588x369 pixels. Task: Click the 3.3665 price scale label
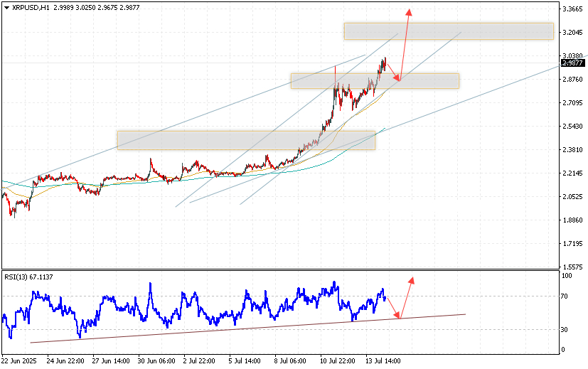[x=572, y=9]
